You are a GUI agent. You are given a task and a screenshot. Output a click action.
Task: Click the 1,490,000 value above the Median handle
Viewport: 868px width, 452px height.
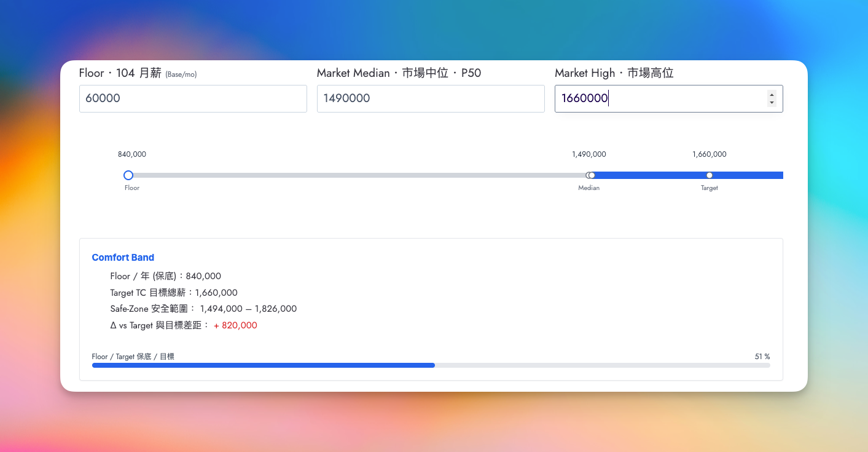click(588, 154)
